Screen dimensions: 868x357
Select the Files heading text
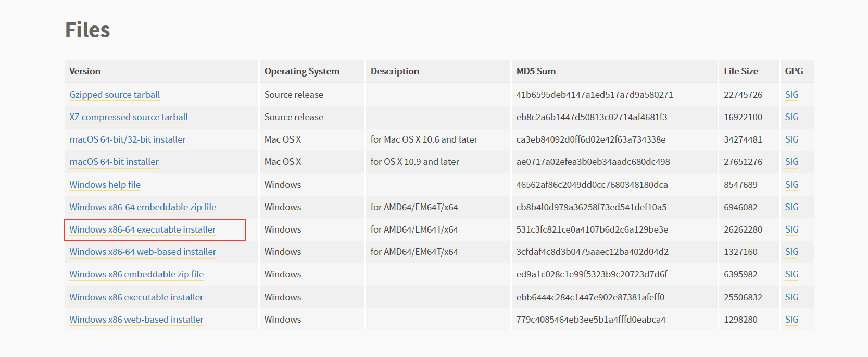(x=87, y=30)
